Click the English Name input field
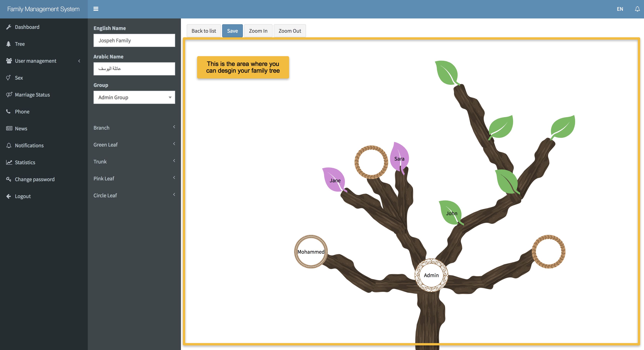 pos(134,40)
